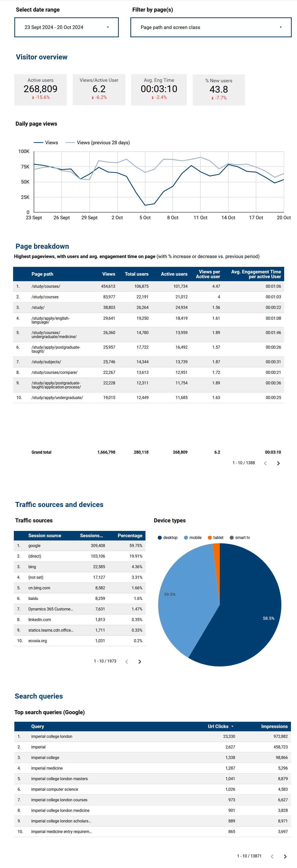This screenshot has height=868, width=297.
Task: Click the Active users scorecard
Action: tap(41, 89)
